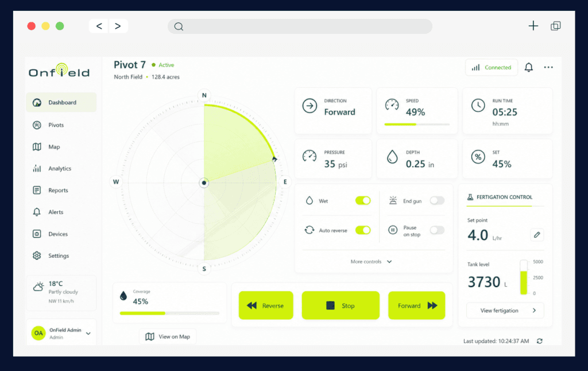This screenshot has height=371, width=588.
Task: Enable the Pause on stop toggle
Action: pos(437,230)
